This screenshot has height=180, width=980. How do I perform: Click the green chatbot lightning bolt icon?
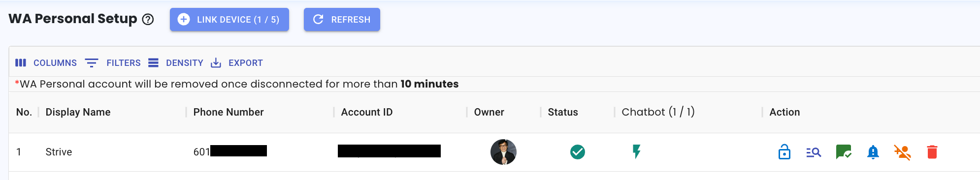(x=637, y=151)
